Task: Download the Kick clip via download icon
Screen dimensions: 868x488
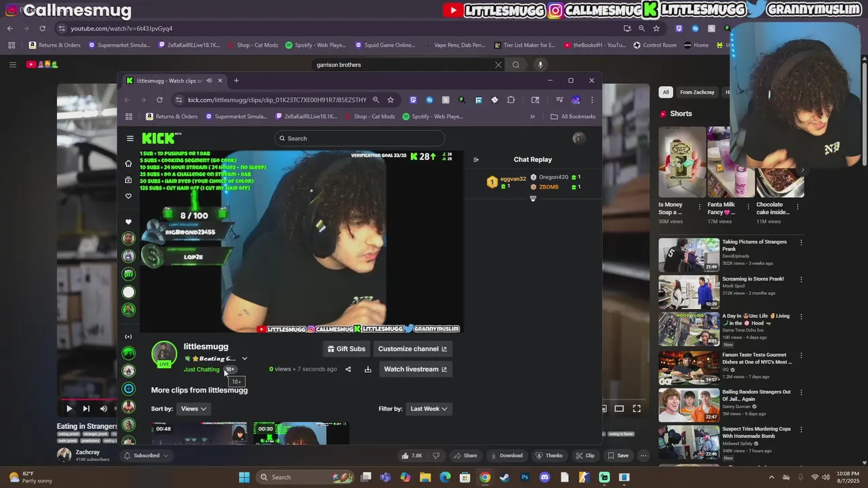Action: tap(368, 369)
